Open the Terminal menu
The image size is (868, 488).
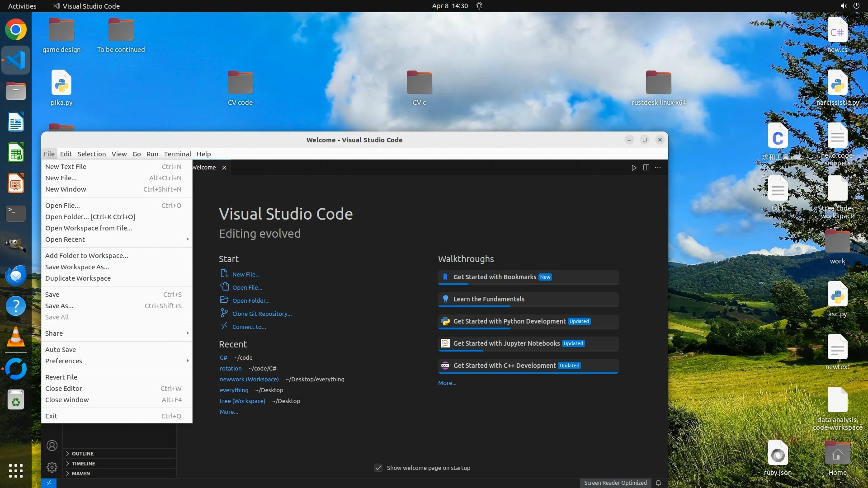[x=177, y=154]
